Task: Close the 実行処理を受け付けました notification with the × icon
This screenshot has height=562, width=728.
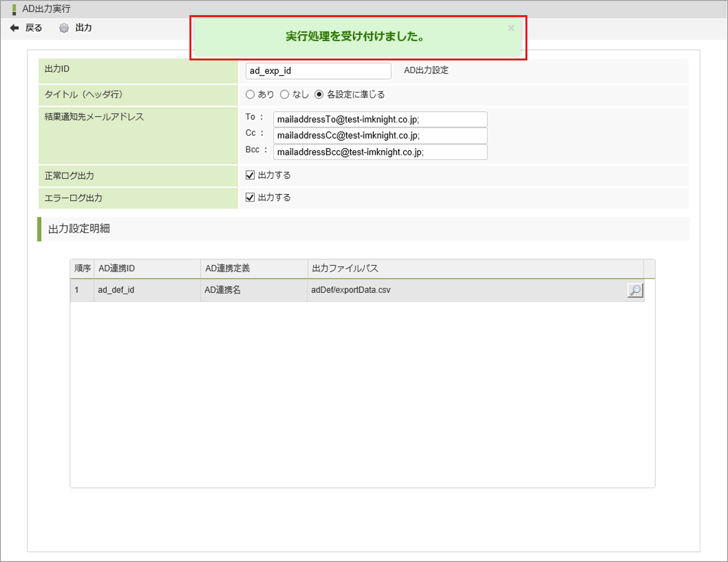Action: click(x=511, y=28)
